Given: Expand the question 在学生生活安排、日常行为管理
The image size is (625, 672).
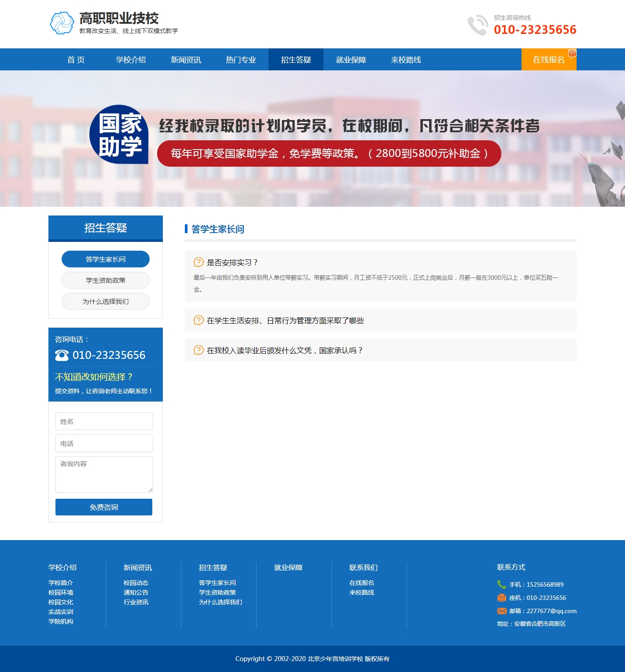Looking at the screenshot, I should pos(285,321).
